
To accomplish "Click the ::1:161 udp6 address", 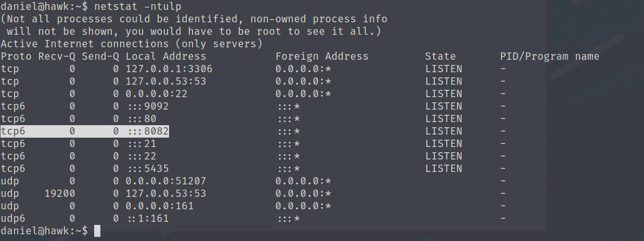I will (148, 219).
